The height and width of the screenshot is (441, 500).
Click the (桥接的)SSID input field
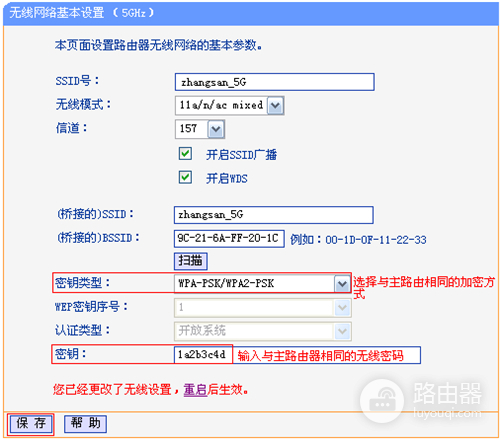click(273, 215)
